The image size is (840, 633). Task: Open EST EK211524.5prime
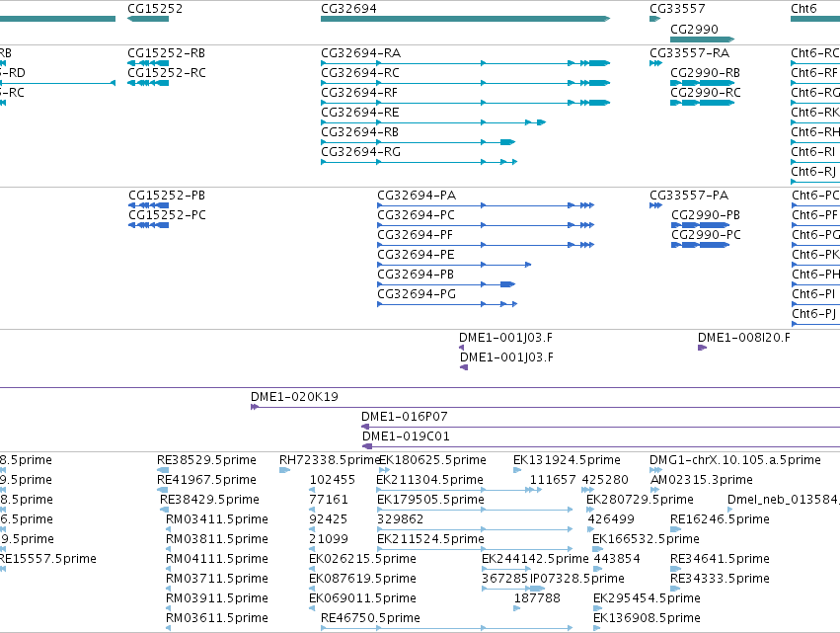(x=430, y=540)
